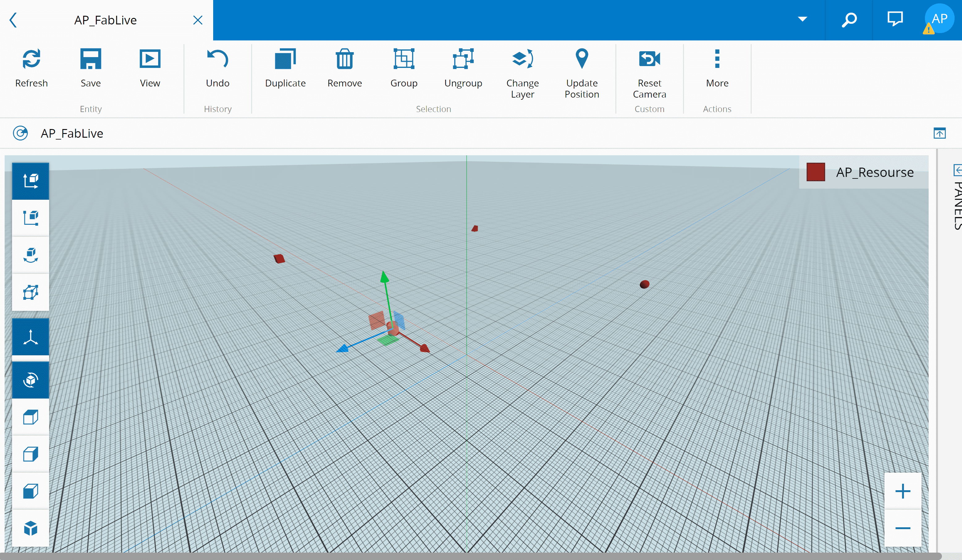Screen dimensions: 962x560
Task: Toggle the translate gizmo mode button
Action: click(31, 181)
